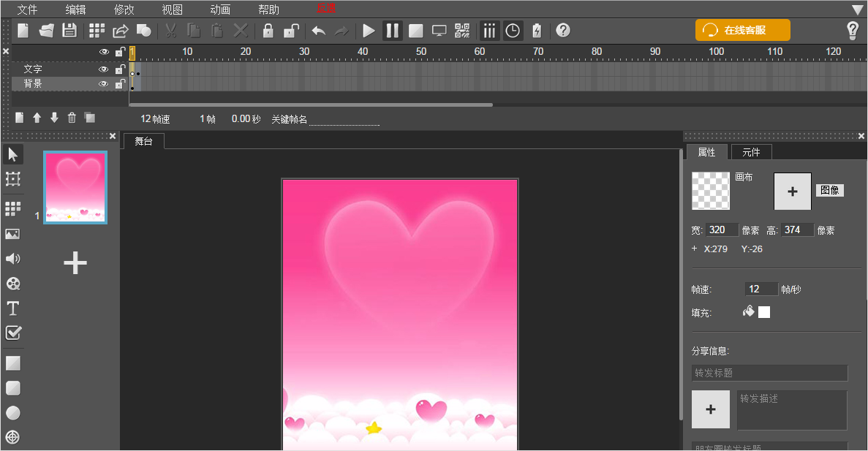This screenshot has height=451, width=868.
Task: Toggle visibility of the 背景 layer
Action: click(104, 84)
